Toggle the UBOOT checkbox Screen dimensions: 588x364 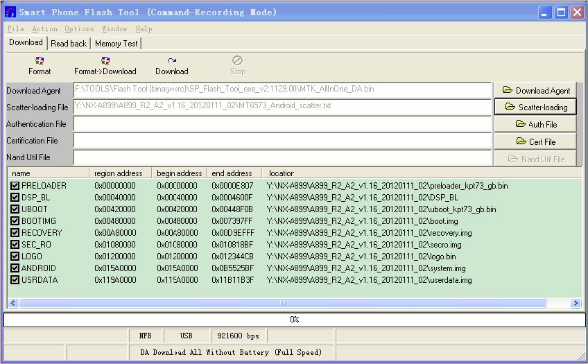(15, 209)
